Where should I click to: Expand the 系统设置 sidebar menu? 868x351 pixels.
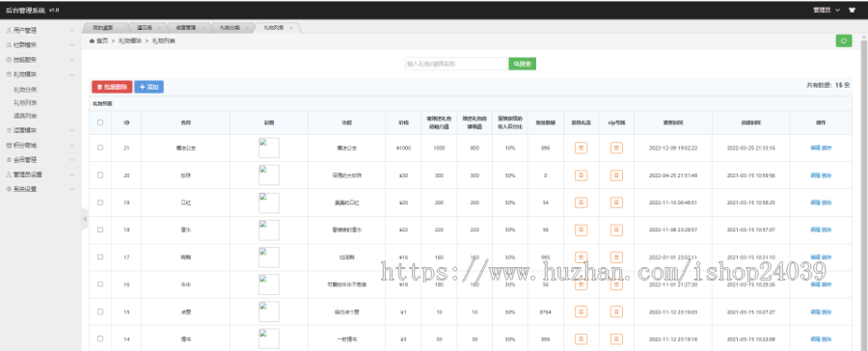point(40,189)
